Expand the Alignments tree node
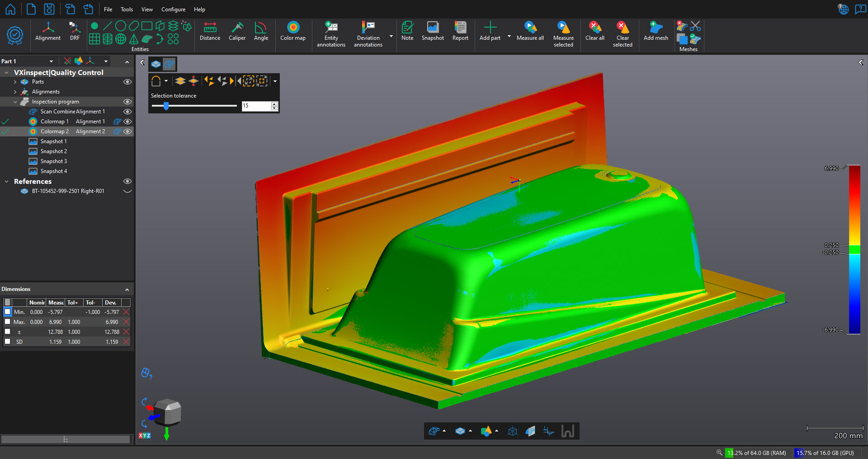868x459 pixels. coord(15,92)
